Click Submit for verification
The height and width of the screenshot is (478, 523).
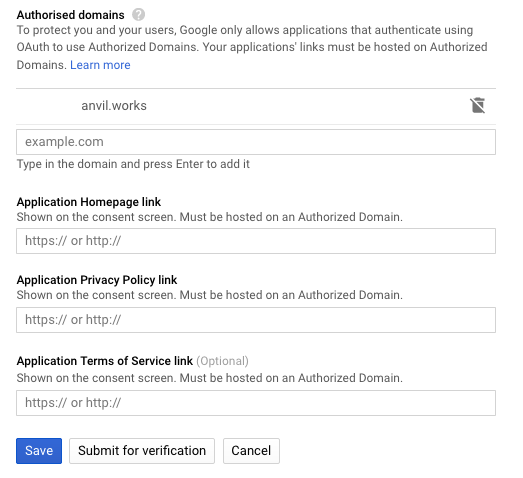pos(142,451)
